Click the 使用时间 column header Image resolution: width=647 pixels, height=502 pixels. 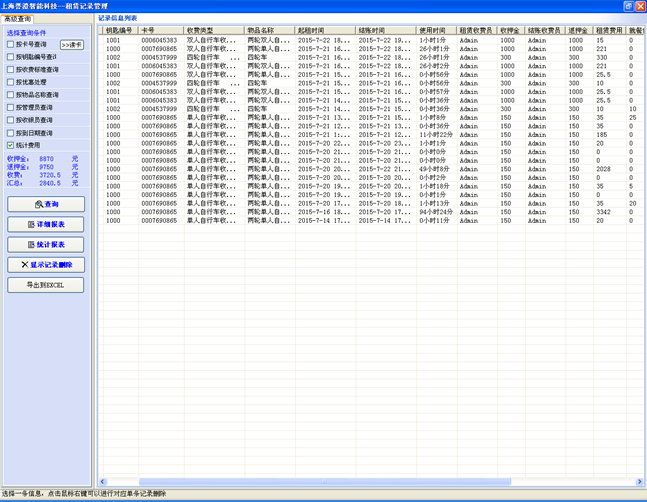[436, 31]
